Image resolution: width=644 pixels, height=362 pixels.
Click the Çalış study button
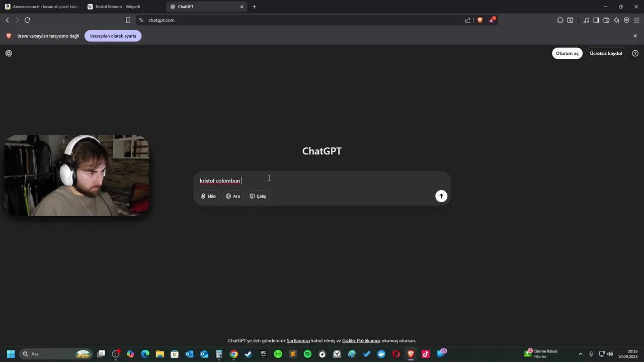[x=258, y=196]
